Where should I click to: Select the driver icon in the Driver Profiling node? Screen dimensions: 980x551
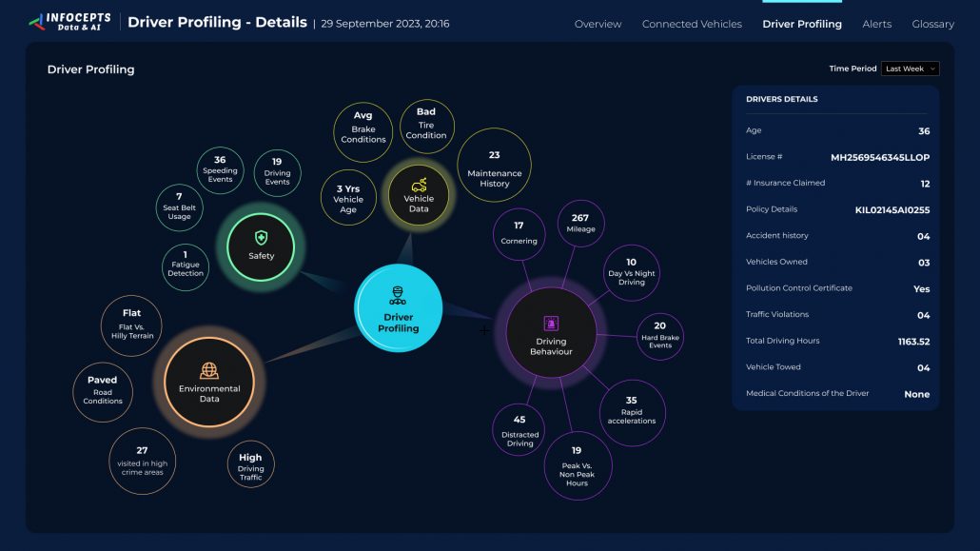398,297
